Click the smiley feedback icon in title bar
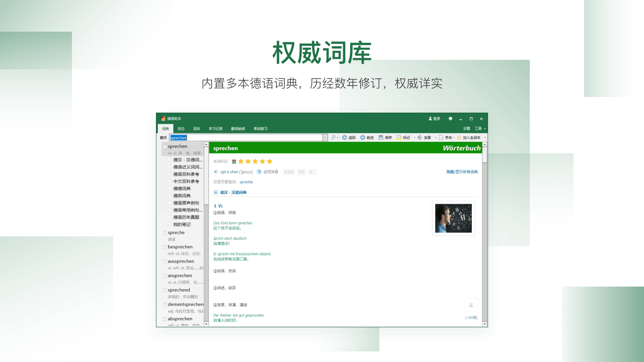This screenshot has height=362, width=644. (x=450, y=119)
